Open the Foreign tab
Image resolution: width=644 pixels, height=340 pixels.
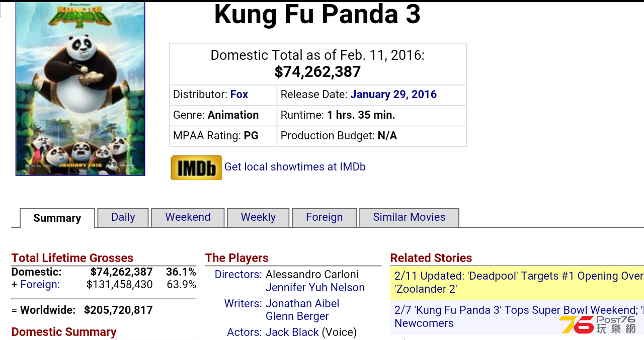[x=325, y=217]
